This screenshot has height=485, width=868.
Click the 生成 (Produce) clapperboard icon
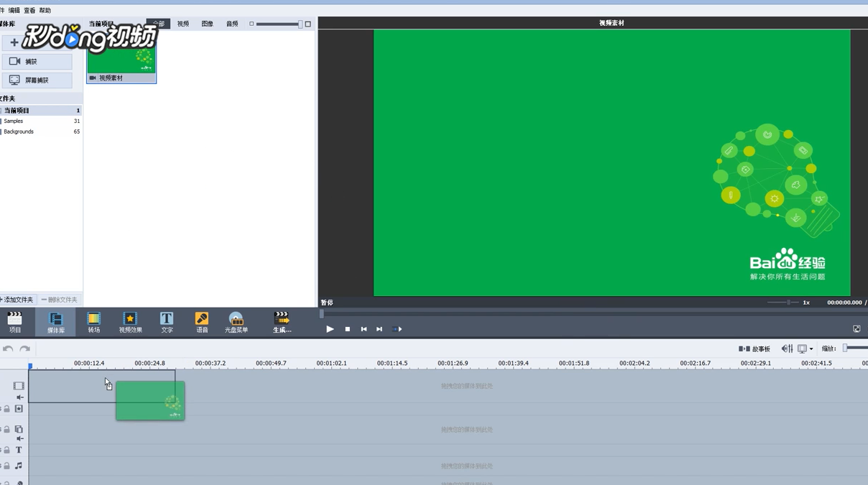282,322
